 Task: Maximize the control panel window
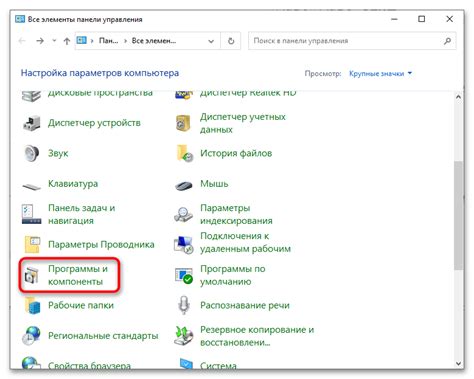(x=422, y=19)
